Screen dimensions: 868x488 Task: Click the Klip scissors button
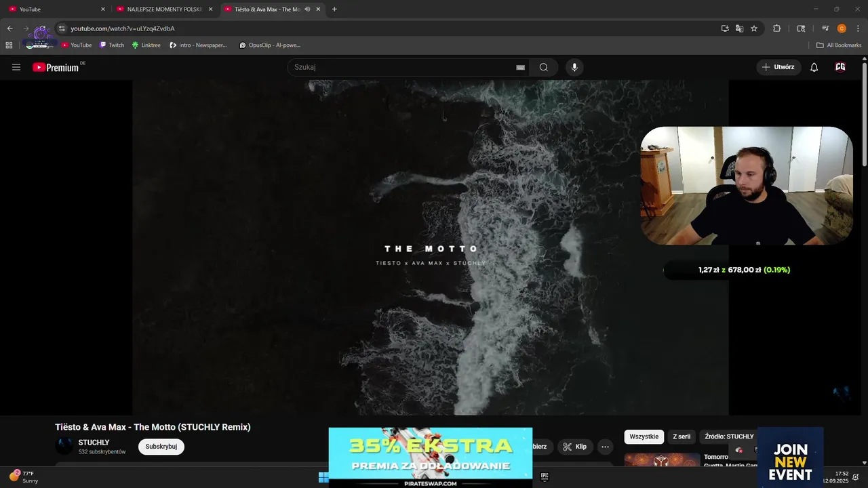click(x=575, y=447)
